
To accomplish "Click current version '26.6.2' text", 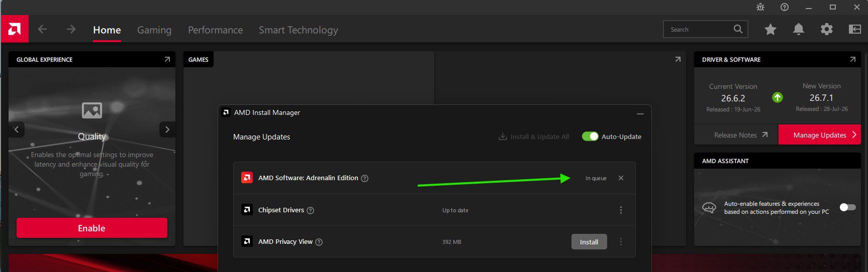I will click(733, 98).
